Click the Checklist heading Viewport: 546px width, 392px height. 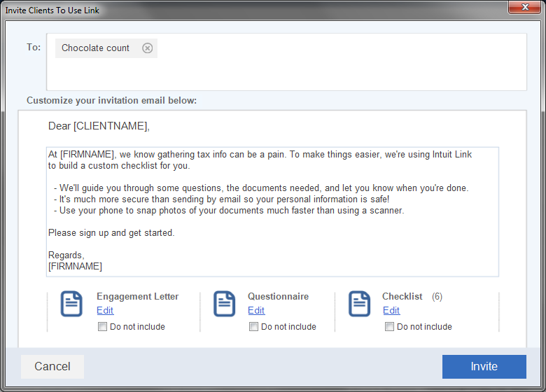402,296
